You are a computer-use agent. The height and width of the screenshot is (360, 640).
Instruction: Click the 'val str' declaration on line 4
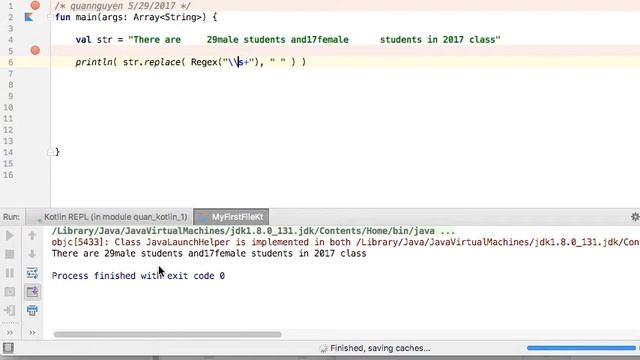tap(94, 40)
